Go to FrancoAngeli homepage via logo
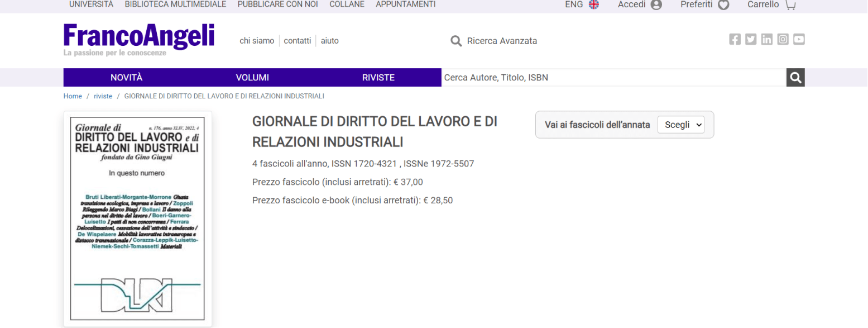The height and width of the screenshot is (328, 868). tap(139, 39)
